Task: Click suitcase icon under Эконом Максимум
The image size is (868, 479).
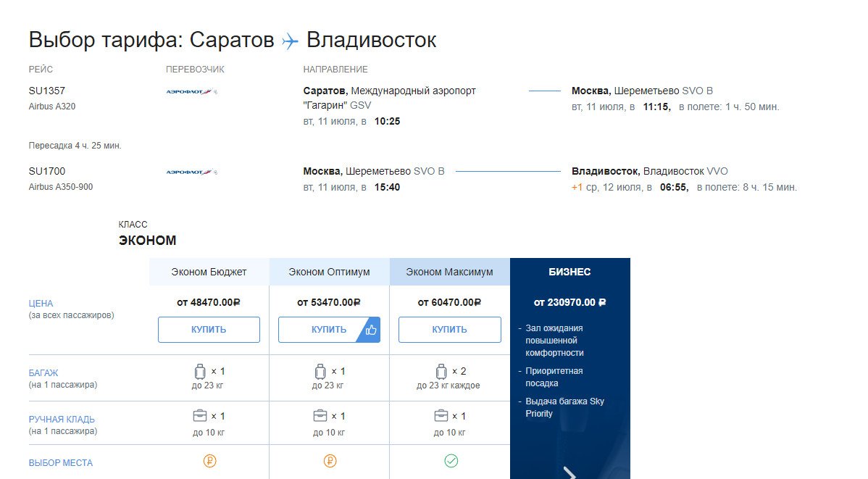Action: 441,372
